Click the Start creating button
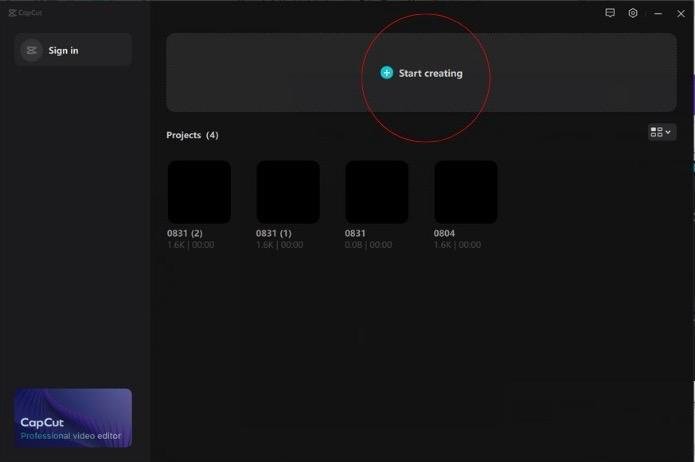 click(x=421, y=73)
